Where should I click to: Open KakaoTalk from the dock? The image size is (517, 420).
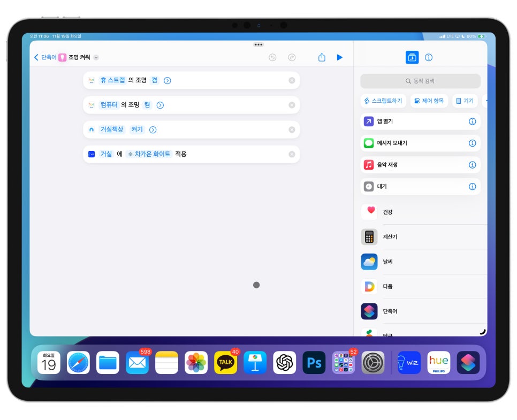225,362
